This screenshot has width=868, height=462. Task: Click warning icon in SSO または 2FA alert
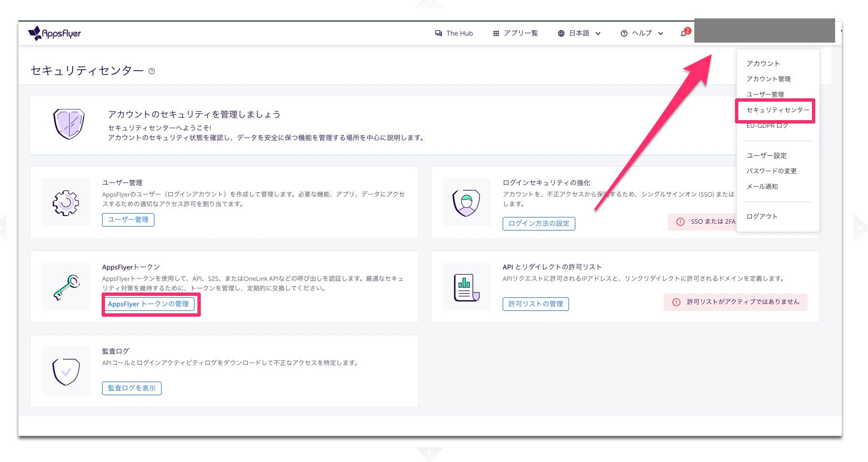coord(680,222)
